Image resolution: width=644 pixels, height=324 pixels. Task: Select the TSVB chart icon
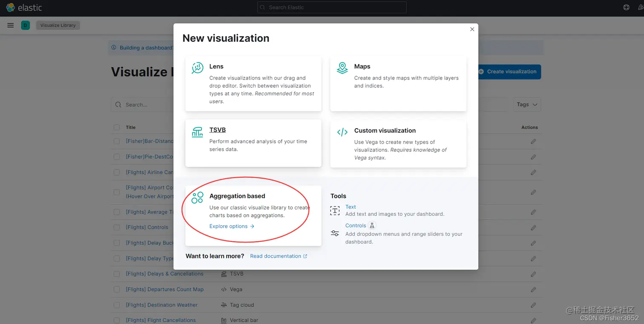(197, 132)
